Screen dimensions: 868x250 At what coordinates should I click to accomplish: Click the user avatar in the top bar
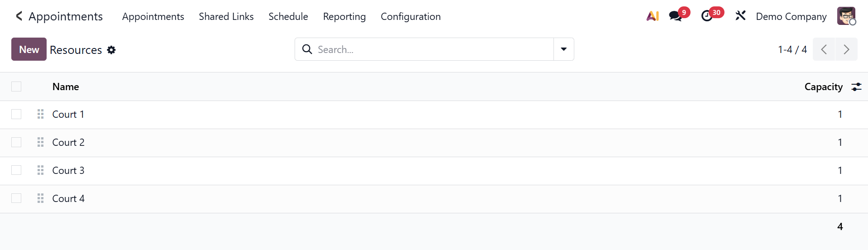(x=846, y=16)
